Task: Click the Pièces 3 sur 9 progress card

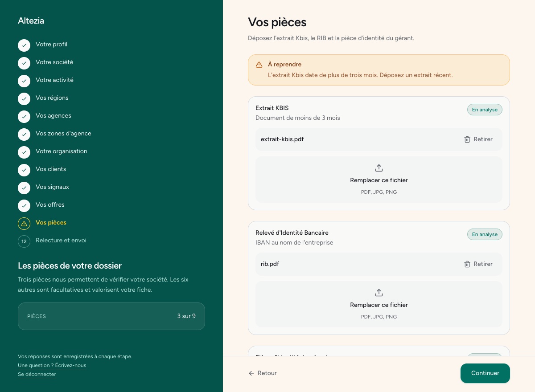Action: 111,316
